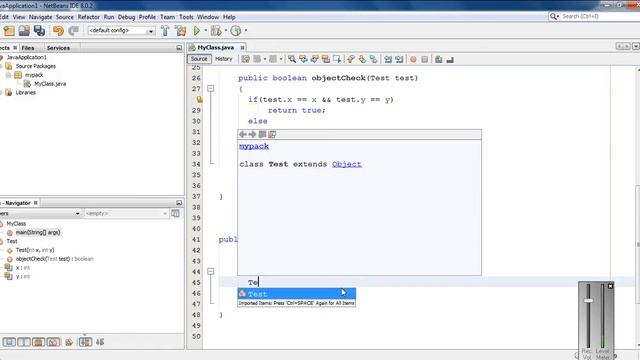Screen dimensions: 640x360
Task: Click the Find Next Occurrence icon
Action: [315, 59]
